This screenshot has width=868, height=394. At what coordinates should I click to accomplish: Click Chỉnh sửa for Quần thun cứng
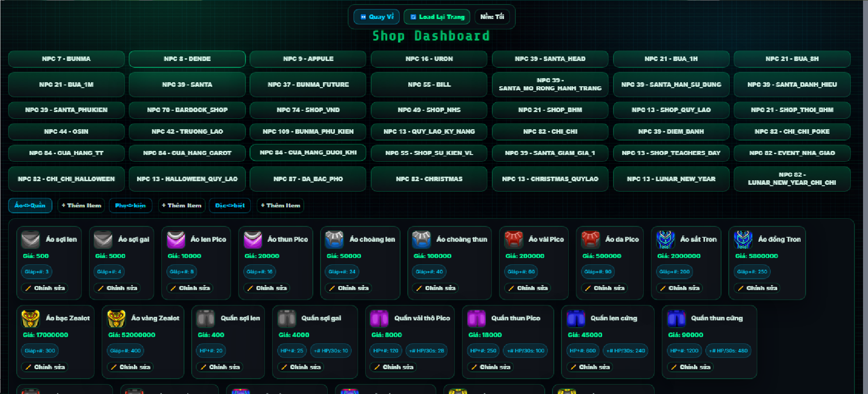tap(690, 367)
